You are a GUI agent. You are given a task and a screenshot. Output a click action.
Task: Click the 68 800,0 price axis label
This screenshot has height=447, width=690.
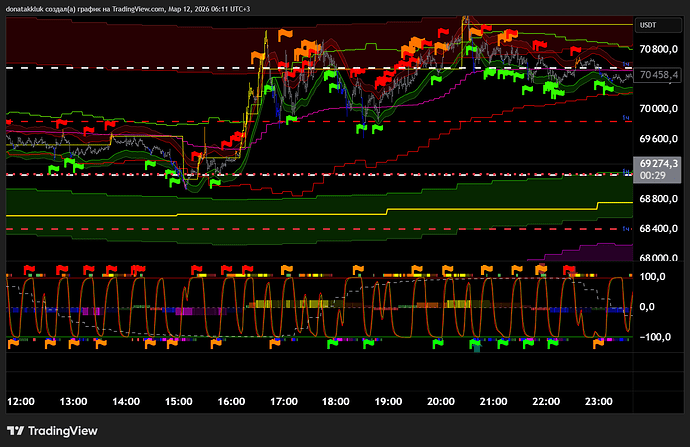[661, 199]
